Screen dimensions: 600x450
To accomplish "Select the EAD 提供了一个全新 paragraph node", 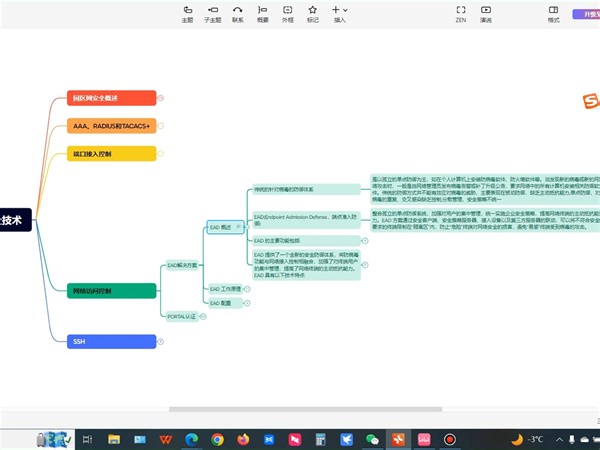I will click(x=307, y=265).
